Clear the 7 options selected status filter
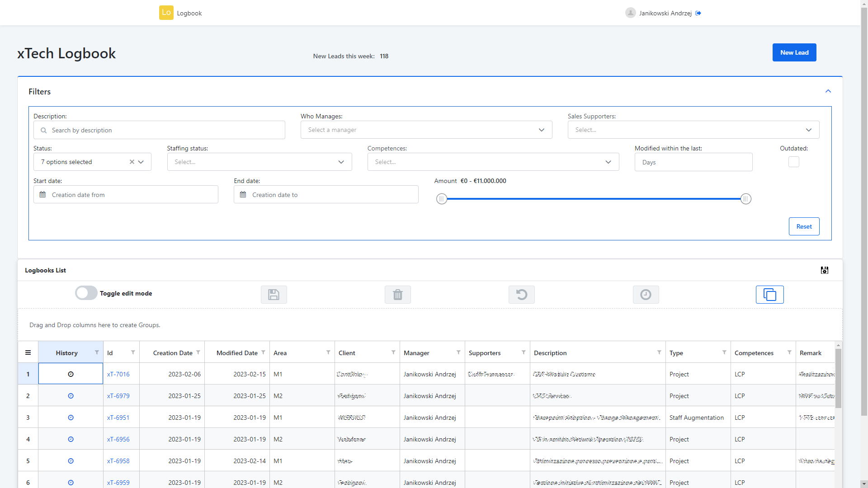This screenshot has height=488, width=868. (x=132, y=162)
